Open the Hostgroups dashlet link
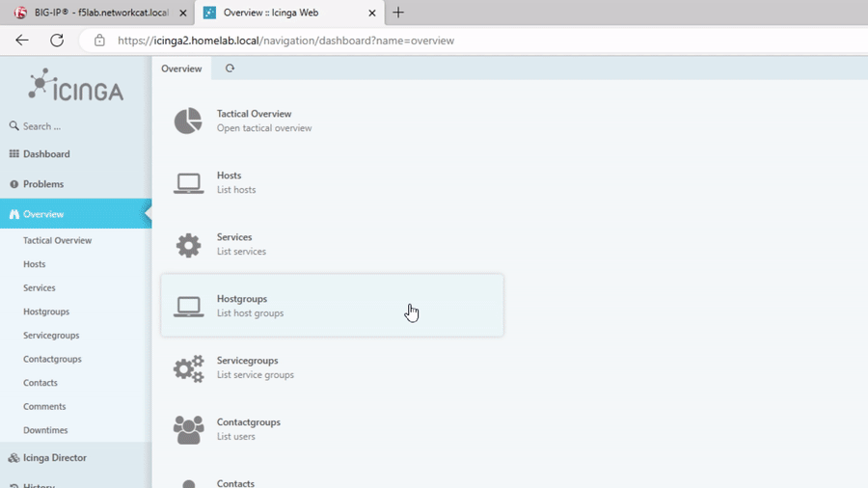 click(242, 299)
